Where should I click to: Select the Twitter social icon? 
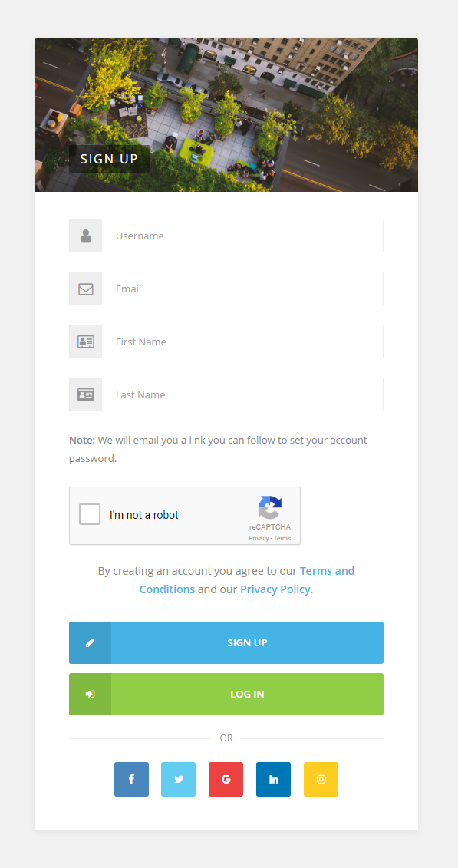coord(178,779)
